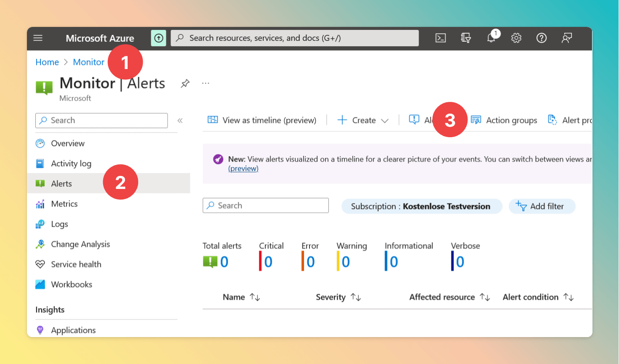
Task: Sort by Name column arrows
Action: pyautogui.click(x=255, y=297)
